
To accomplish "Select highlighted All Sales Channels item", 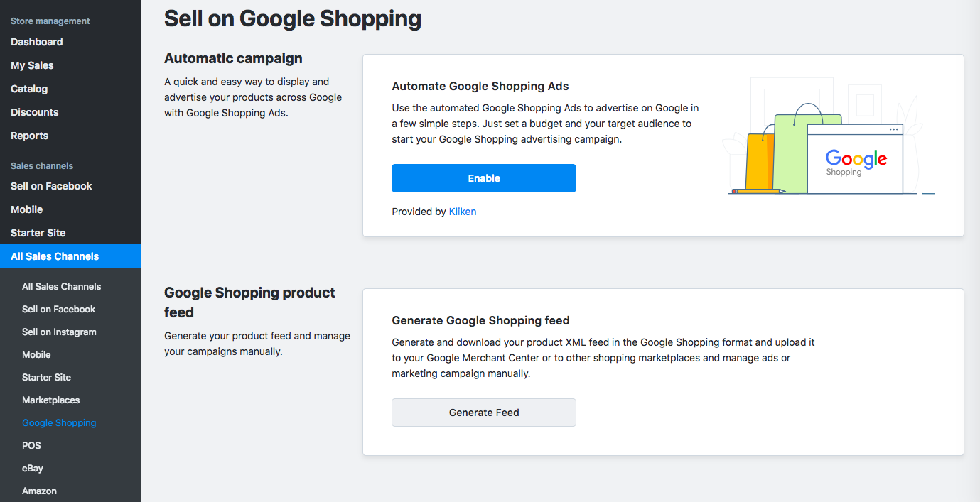I will [70, 256].
